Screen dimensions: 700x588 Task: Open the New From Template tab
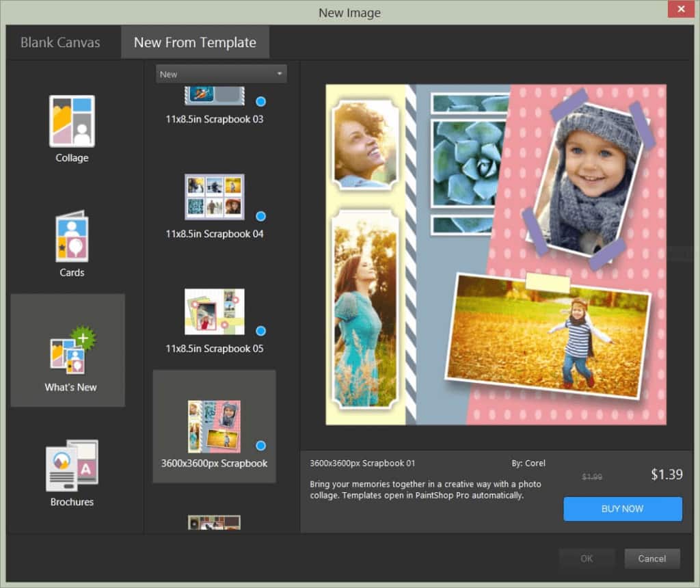click(x=195, y=42)
